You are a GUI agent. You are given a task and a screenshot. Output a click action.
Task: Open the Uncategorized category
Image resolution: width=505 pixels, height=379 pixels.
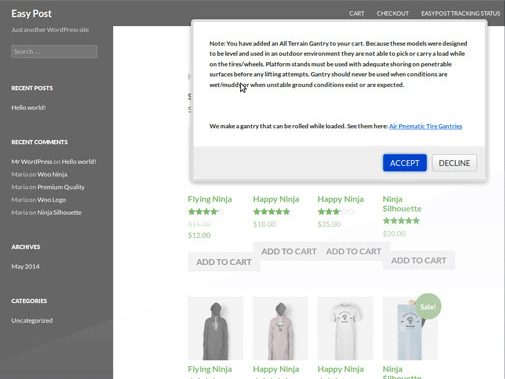tap(32, 320)
